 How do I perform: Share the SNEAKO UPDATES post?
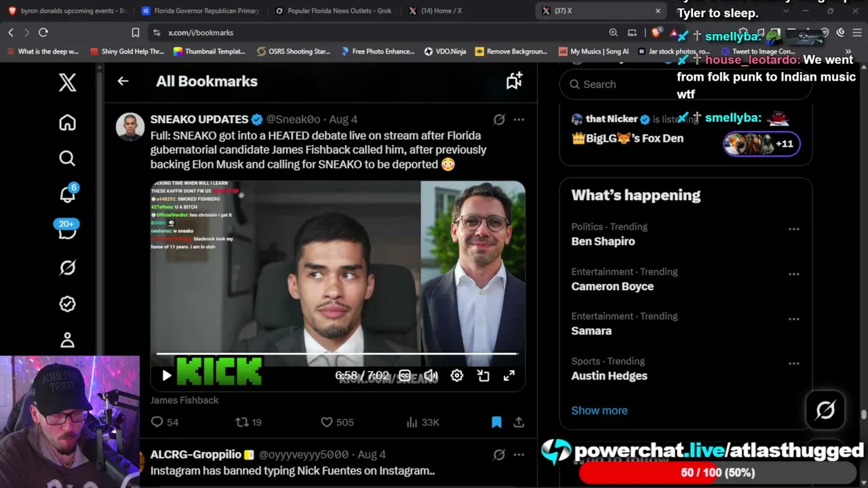click(519, 422)
